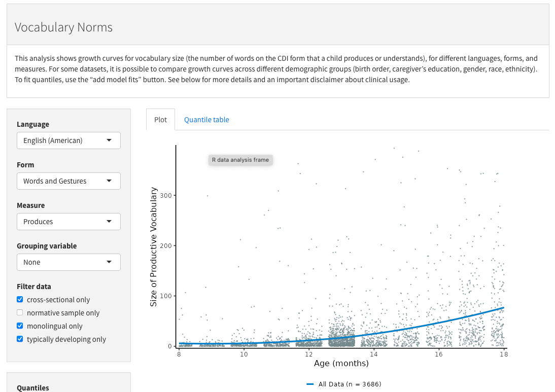Click the Quantiles section heading

tap(33, 388)
